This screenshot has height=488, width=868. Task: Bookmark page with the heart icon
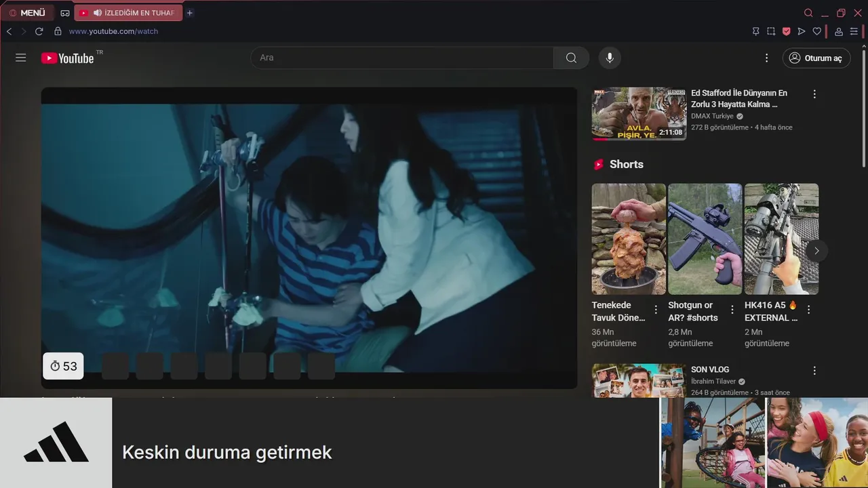pyautogui.click(x=817, y=31)
